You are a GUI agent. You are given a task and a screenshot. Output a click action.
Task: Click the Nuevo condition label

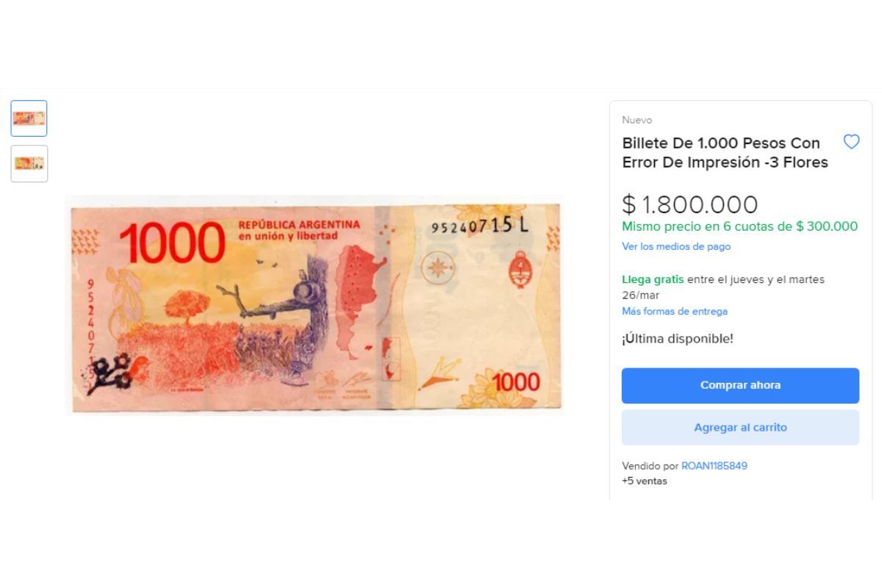[637, 120]
